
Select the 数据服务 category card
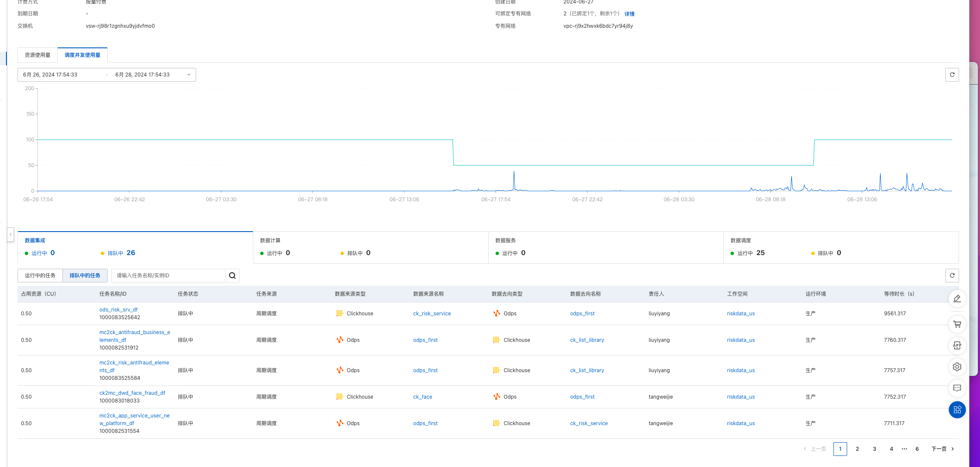click(x=606, y=247)
